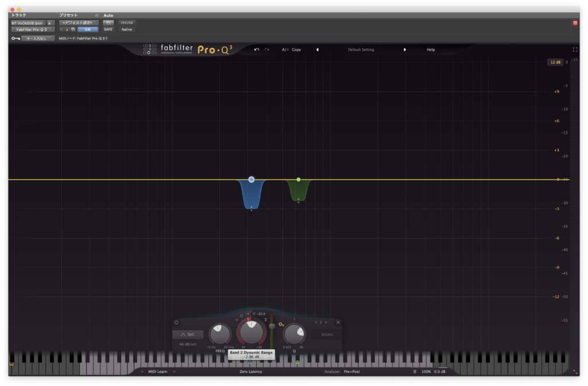Toggle the SAFE button
588x386 pixels.
[108, 29]
